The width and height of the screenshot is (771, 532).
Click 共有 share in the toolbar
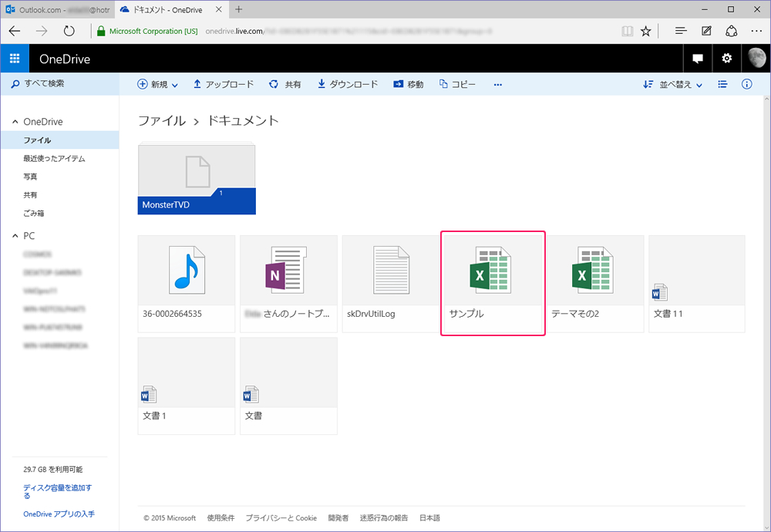point(284,84)
